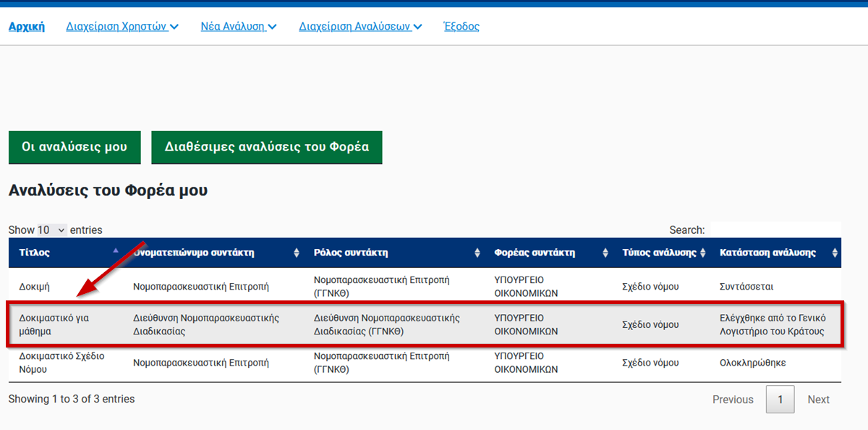Sort table by Ρόλος συντάκτη column
Screen dimensions: 868x430
tap(396, 253)
